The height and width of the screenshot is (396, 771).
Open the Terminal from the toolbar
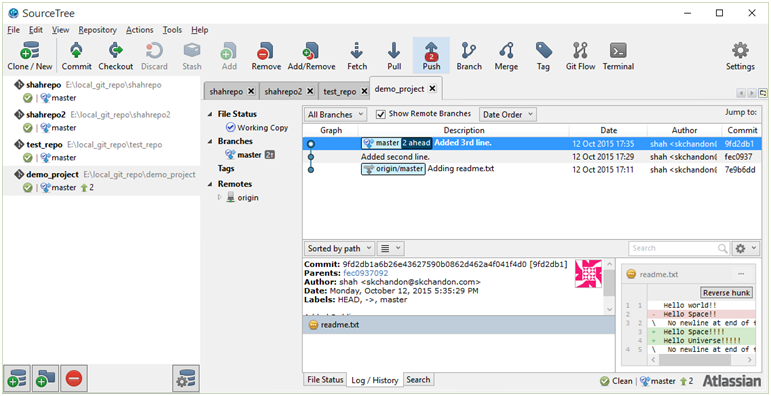click(x=618, y=55)
